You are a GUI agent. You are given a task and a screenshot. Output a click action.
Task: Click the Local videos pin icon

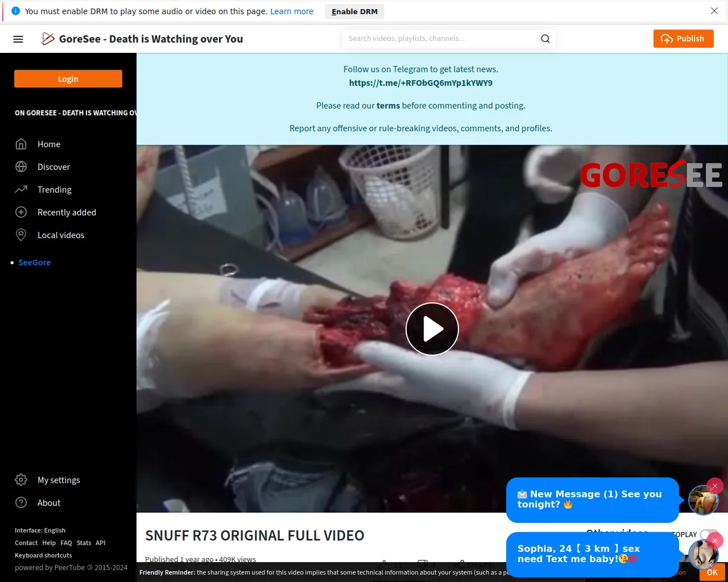tap(21, 235)
